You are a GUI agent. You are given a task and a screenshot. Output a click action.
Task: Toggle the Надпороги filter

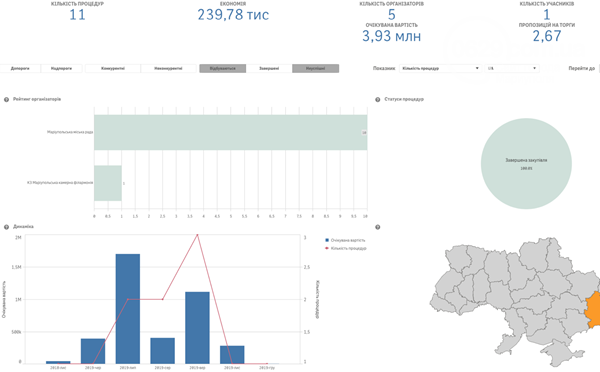[61, 69]
